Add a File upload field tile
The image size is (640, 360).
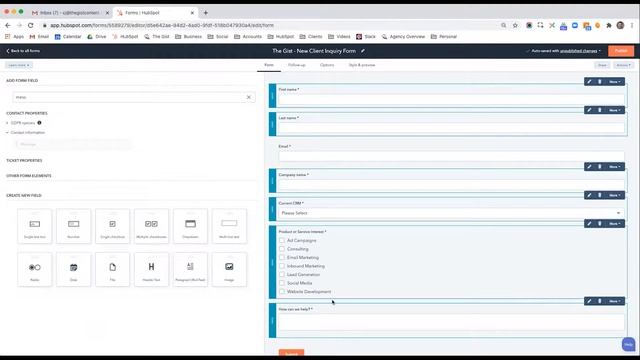[x=112, y=269]
